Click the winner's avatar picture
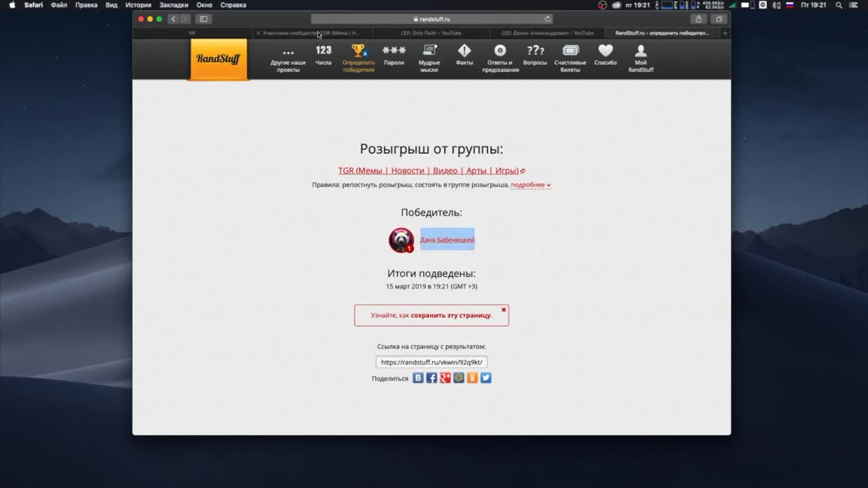868x488 pixels. (401, 240)
